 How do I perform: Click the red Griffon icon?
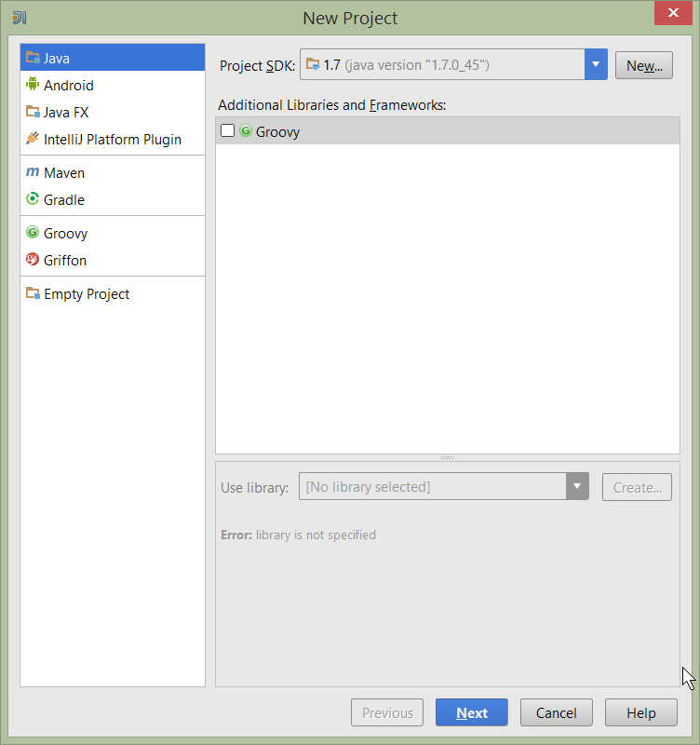coord(33,260)
